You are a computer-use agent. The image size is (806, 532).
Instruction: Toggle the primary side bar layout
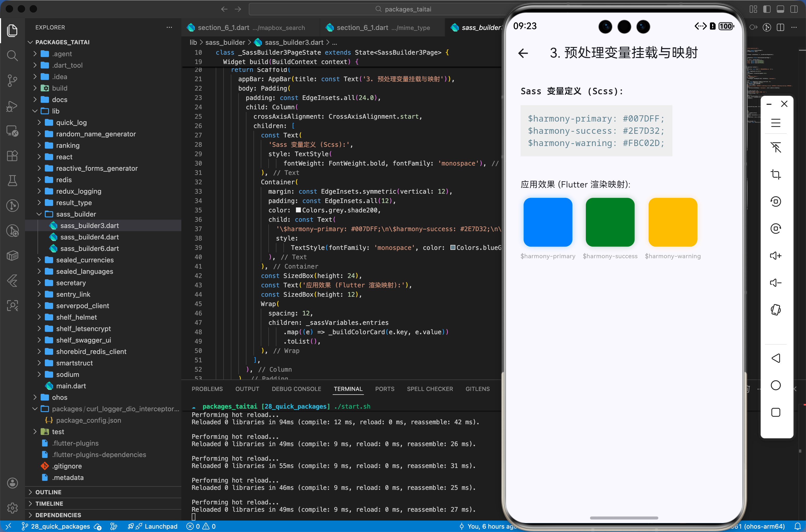[x=767, y=9]
